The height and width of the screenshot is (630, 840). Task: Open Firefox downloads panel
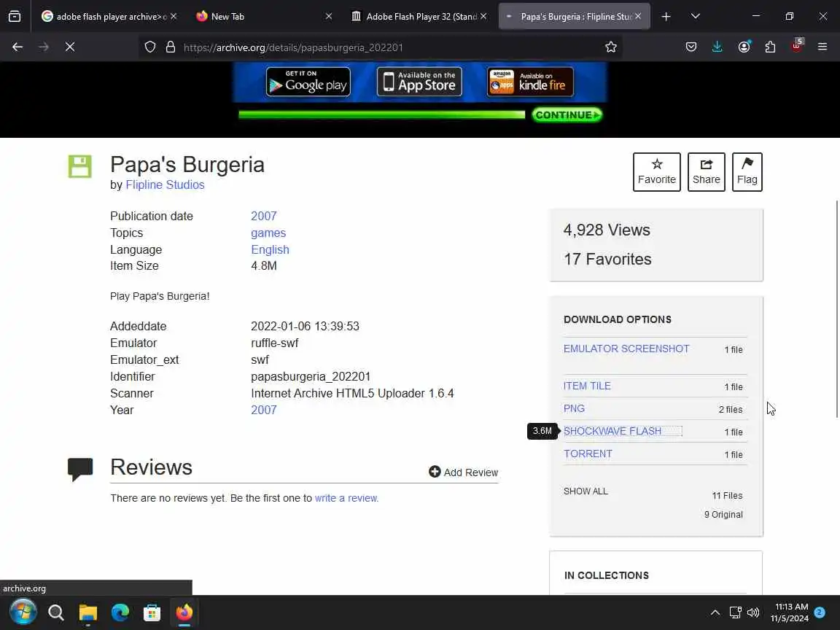point(717,47)
